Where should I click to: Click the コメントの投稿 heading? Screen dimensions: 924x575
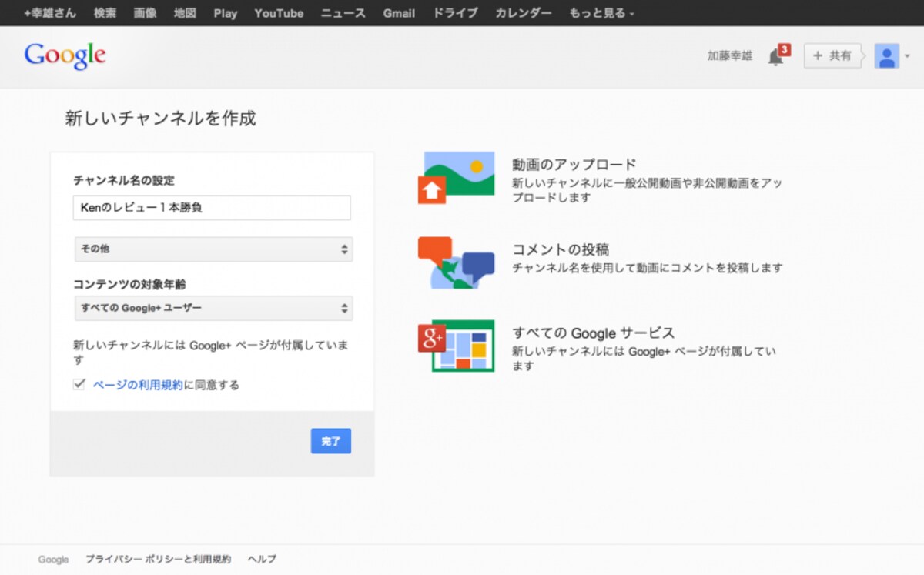(x=561, y=249)
